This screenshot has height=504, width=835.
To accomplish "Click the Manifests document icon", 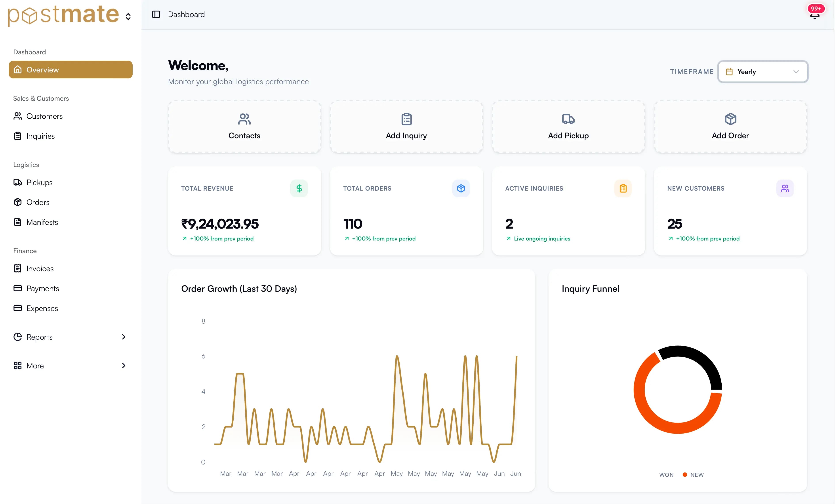I will click(18, 222).
